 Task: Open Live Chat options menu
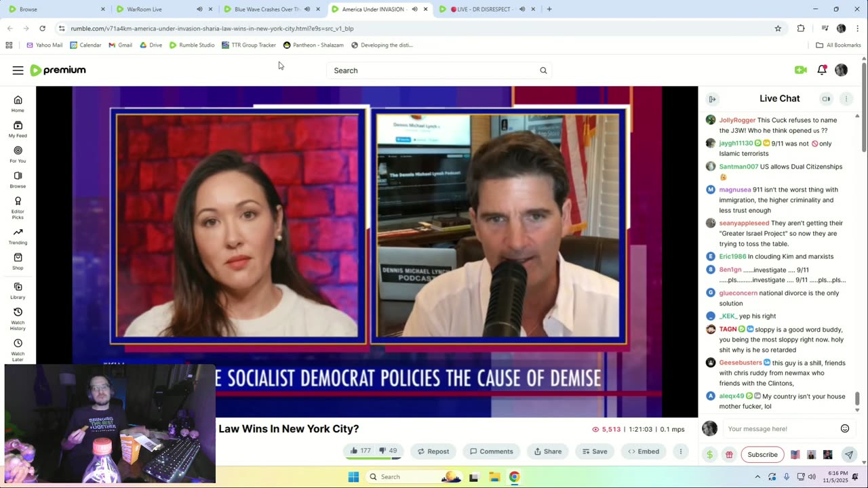(x=846, y=99)
